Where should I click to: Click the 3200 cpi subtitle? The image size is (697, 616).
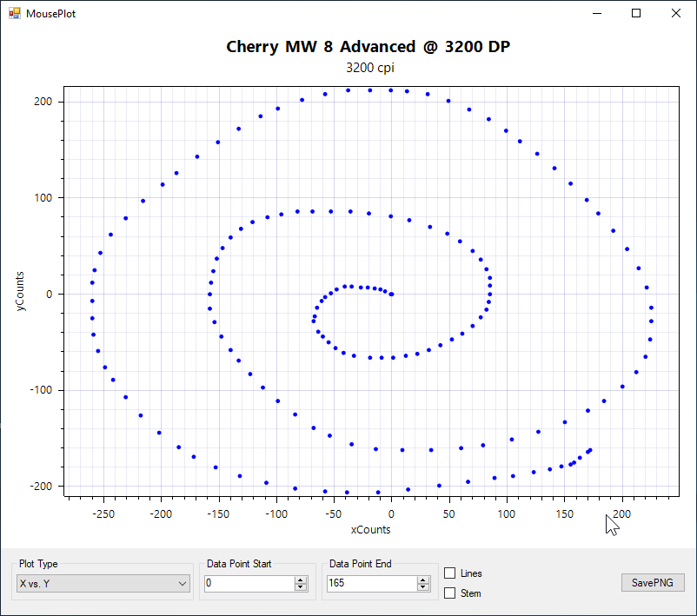[x=370, y=68]
